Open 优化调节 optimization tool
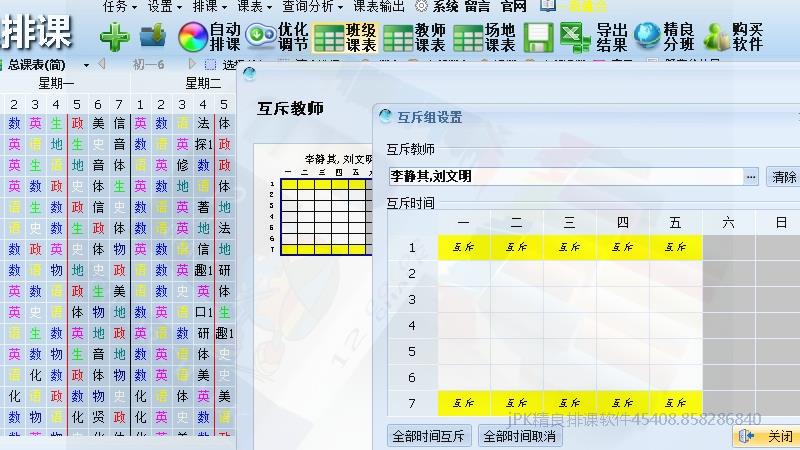This screenshot has height=450, width=800. [x=277, y=37]
